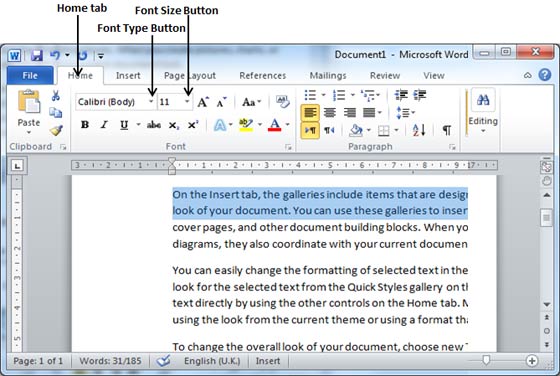Apply yellow text highlight color
Screen dimensions: 560x376
pyautogui.click(x=246, y=125)
